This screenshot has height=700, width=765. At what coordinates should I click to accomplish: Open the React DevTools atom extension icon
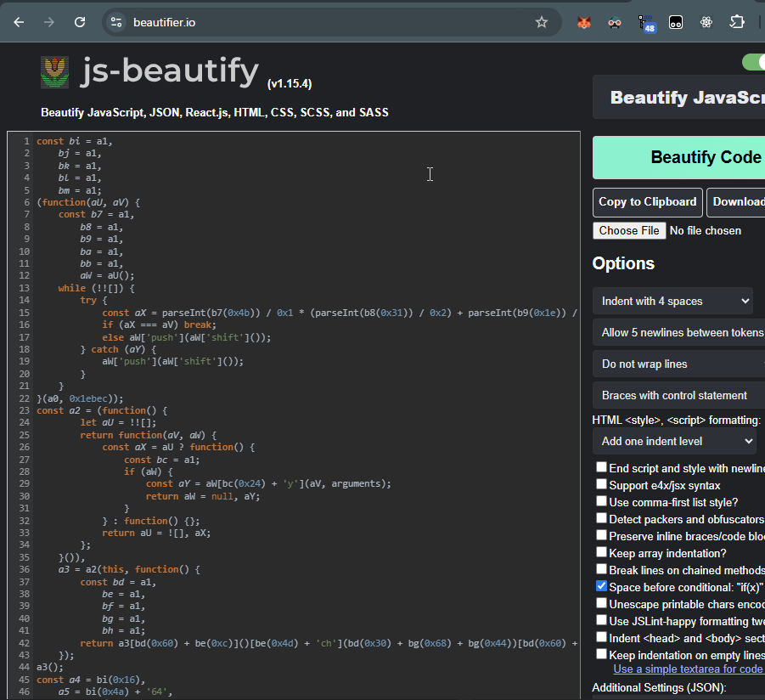pyautogui.click(x=706, y=22)
